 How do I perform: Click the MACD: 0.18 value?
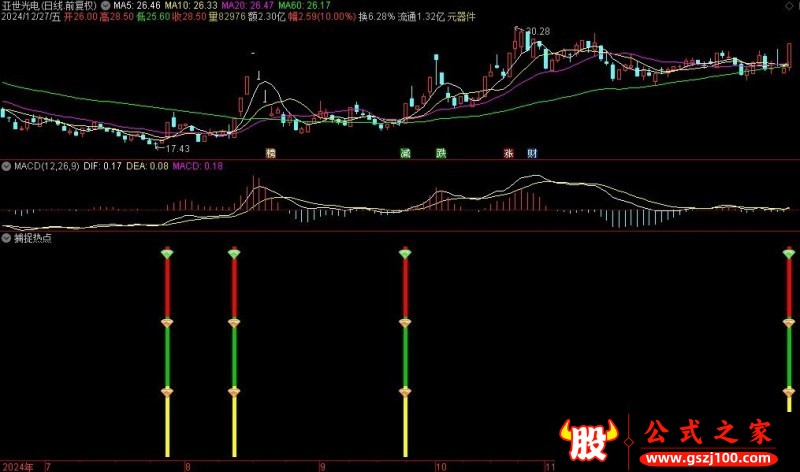197,166
